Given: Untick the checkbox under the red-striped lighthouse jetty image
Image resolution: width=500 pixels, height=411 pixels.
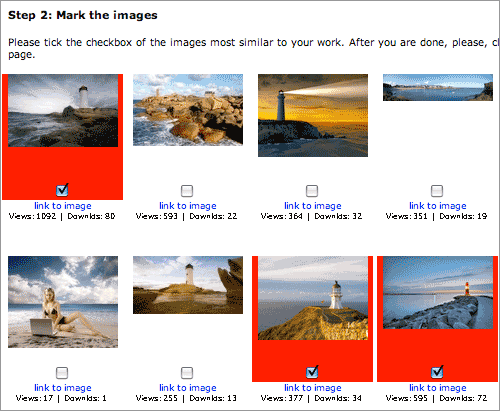Looking at the screenshot, I should coord(437,372).
